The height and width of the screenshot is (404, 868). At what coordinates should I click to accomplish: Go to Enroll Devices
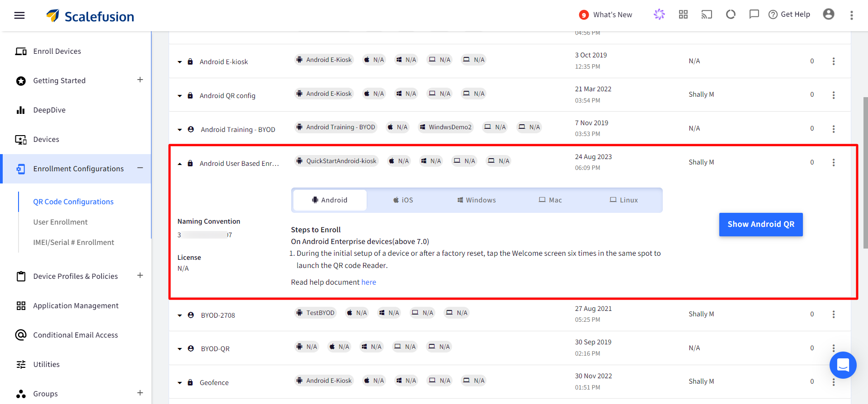pyautogui.click(x=57, y=51)
